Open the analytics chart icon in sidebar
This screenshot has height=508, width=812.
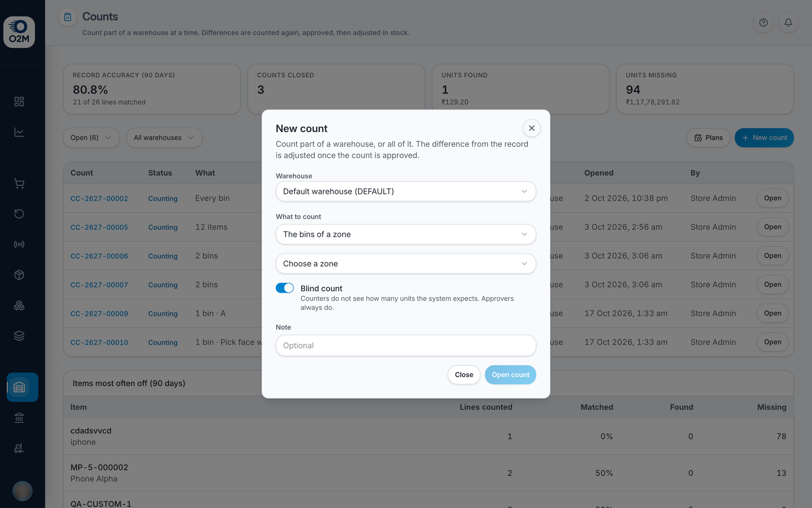point(19,132)
